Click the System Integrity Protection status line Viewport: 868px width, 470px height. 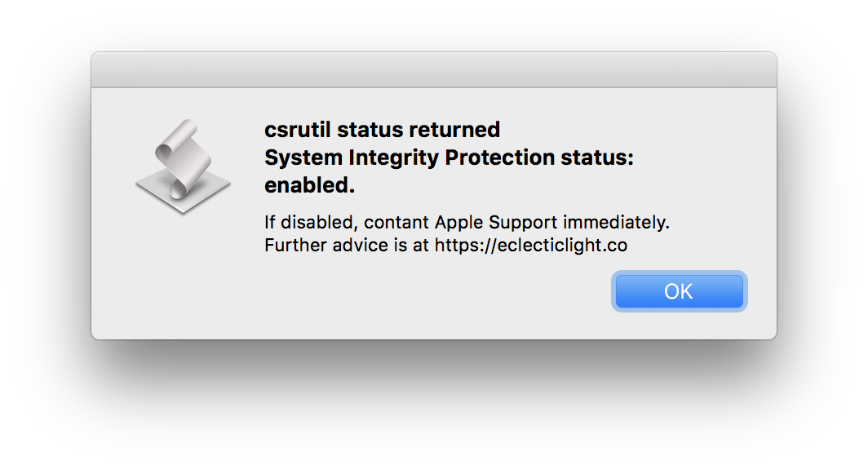(449, 157)
